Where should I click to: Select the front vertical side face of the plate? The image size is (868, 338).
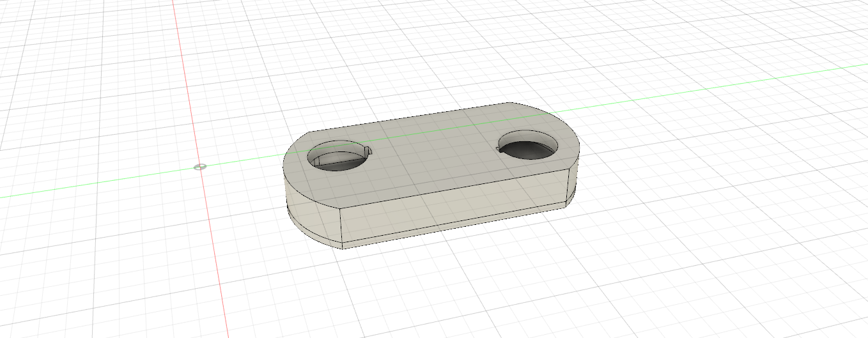coord(454,206)
